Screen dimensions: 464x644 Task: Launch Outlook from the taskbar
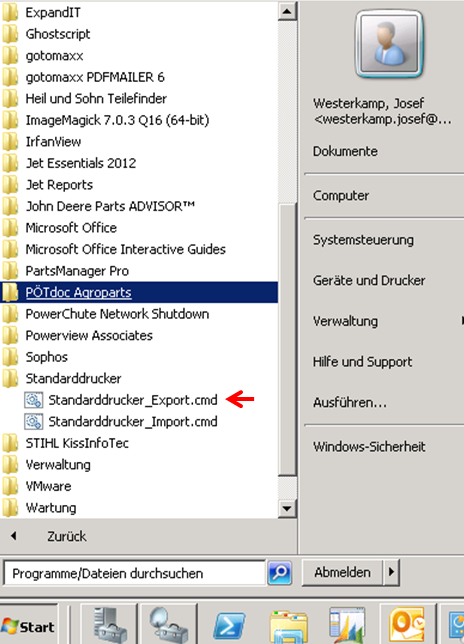408,626
